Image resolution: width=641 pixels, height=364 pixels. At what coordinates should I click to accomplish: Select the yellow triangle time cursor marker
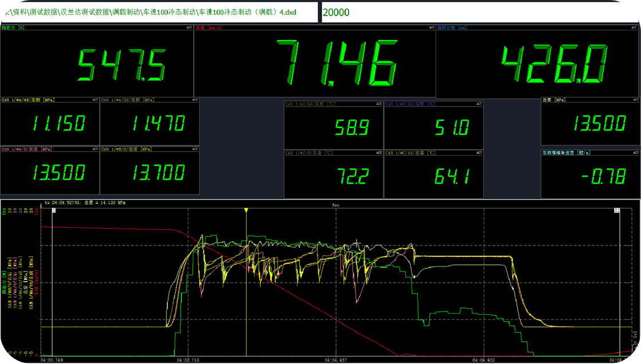click(246, 211)
